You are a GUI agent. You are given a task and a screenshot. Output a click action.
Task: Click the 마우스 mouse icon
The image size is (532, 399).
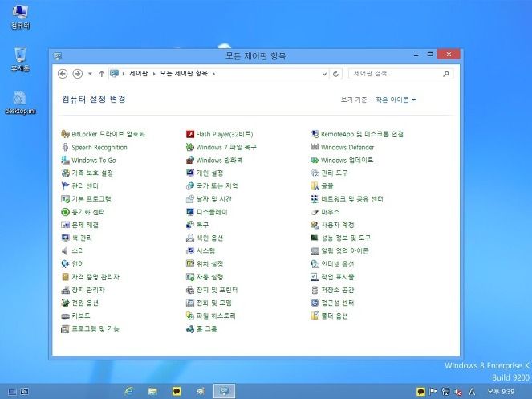pyautogui.click(x=315, y=212)
